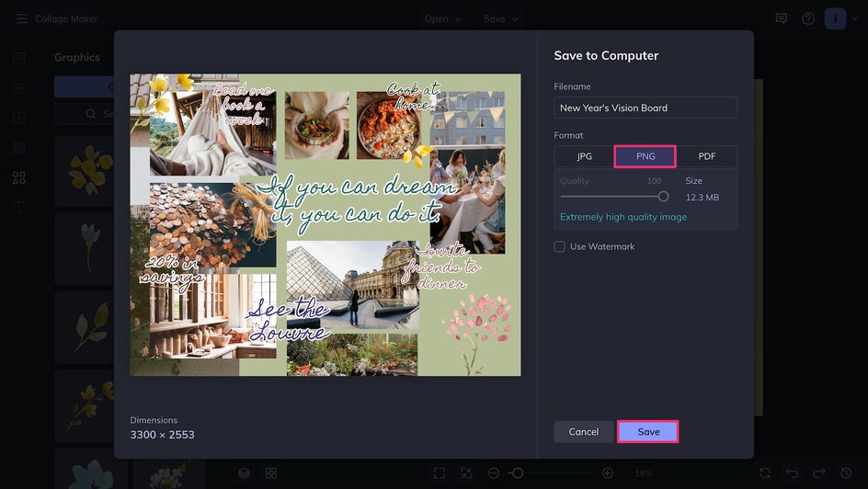Click the layers stack icon in bottom toolbar
The height and width of the screenshot is (489, 868).
click(245, 473)
